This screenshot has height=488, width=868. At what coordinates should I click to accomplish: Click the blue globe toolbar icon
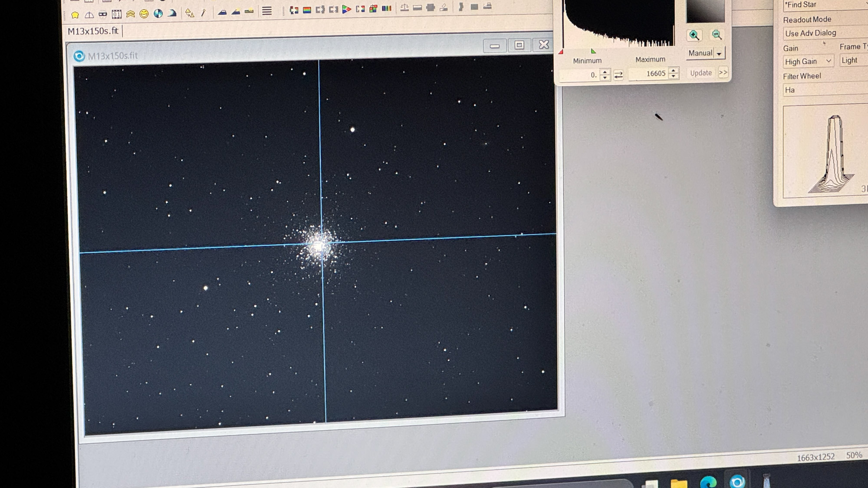click(x=158, y=13)
